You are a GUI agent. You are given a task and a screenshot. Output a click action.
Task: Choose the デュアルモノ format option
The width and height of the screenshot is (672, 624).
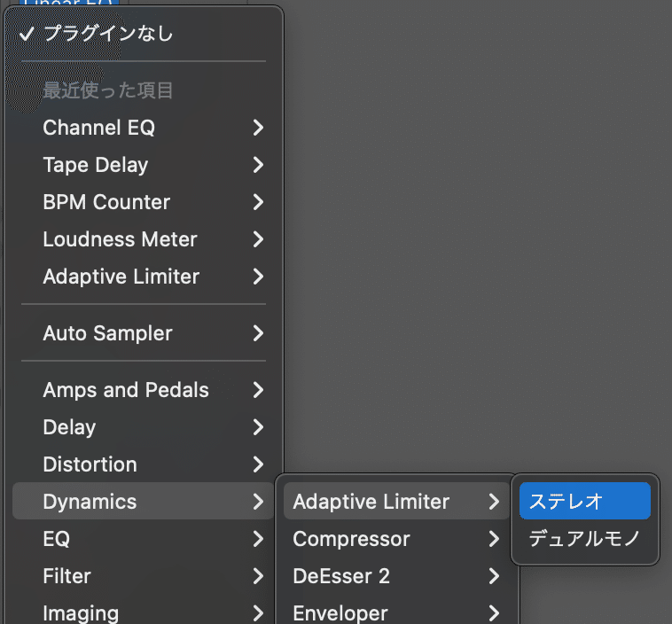[584, 538]
